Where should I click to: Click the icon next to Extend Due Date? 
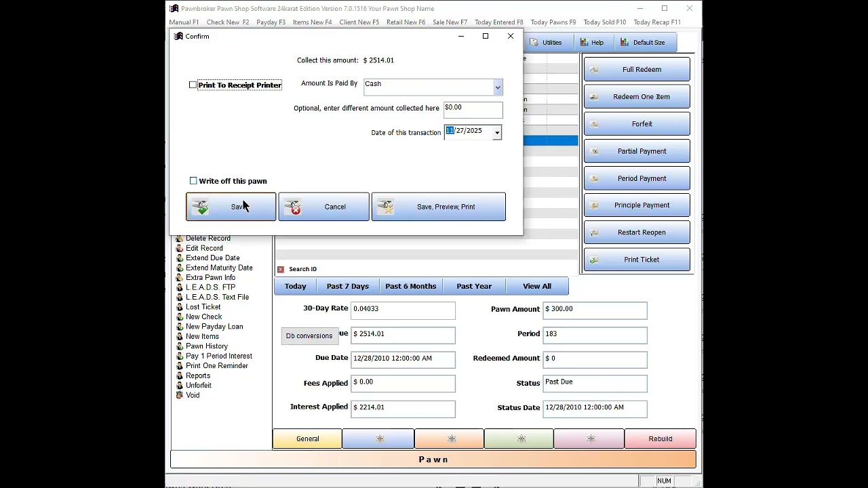click(180, 258)
